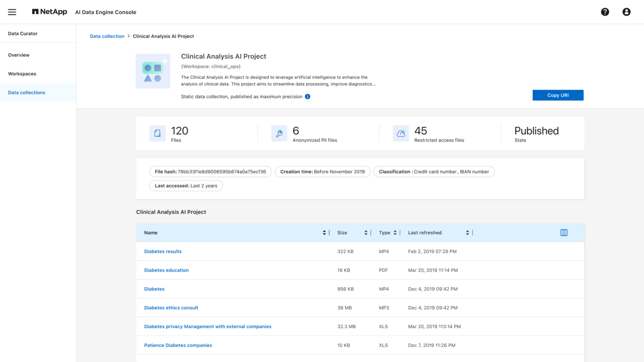Sort the table by Name column
The image size is (644, 362).
(x=324, y=232)
